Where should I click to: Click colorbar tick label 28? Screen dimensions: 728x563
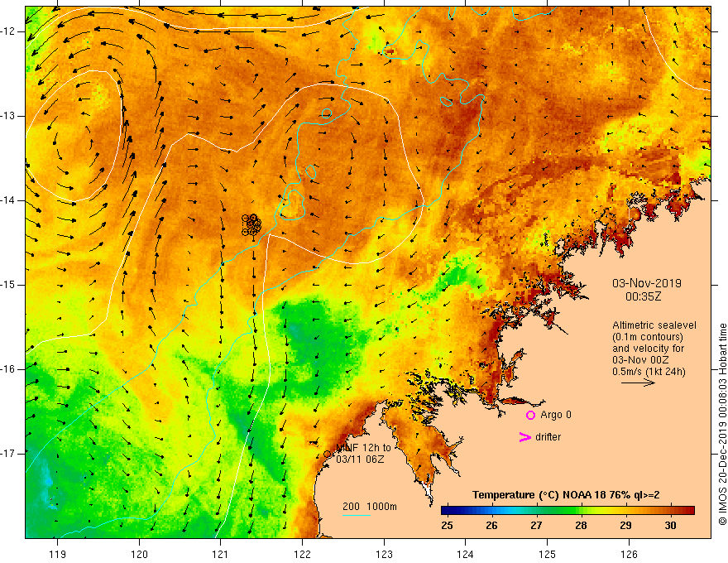(x=581, y=526)
